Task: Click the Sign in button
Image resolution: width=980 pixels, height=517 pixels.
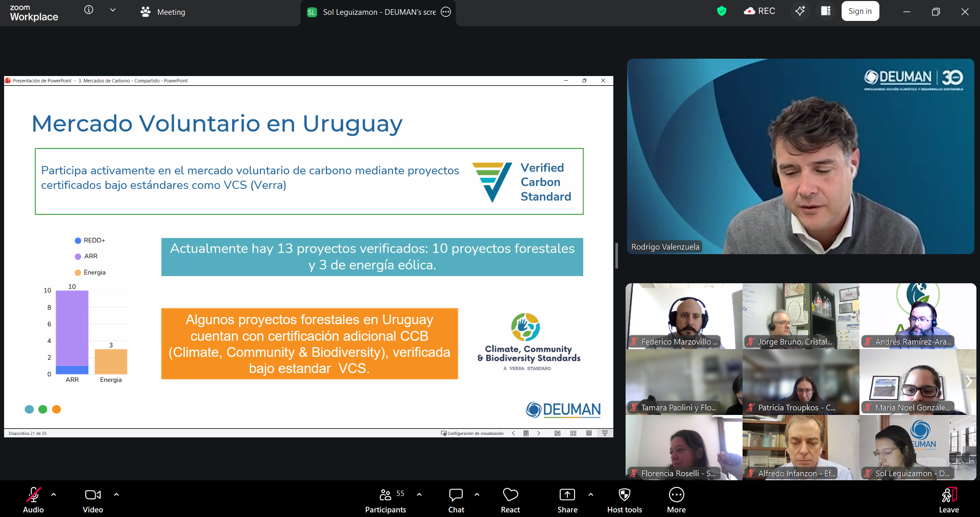Action: click(x=860, y=11)
